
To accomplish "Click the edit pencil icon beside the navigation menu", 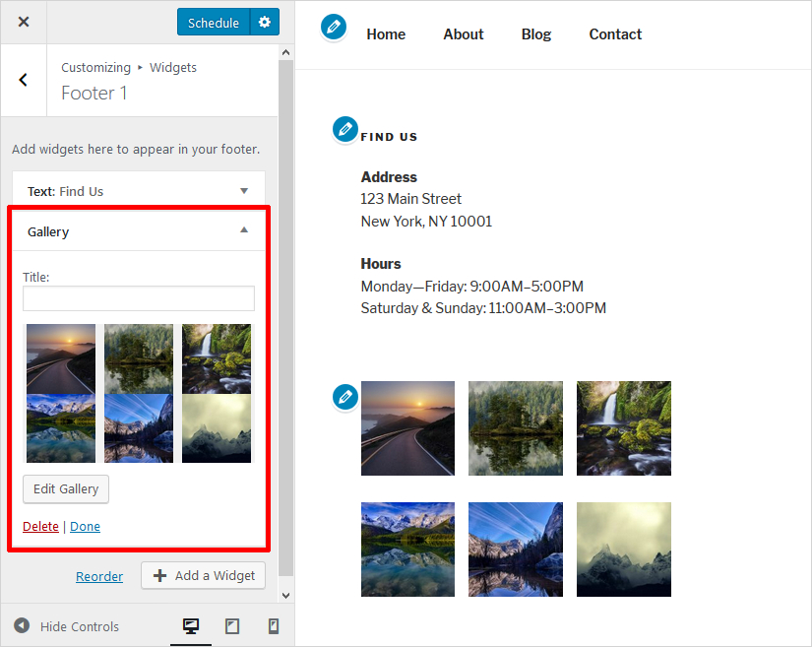I will point(334,28).
